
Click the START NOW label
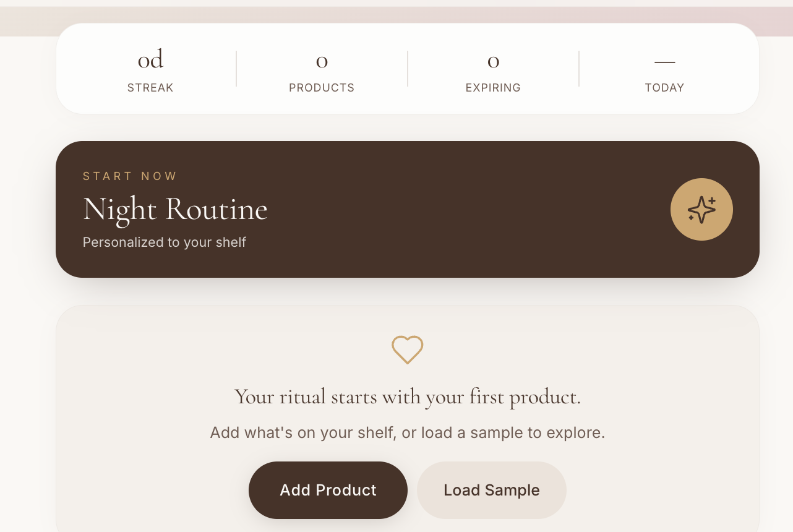tap(130, 176)
